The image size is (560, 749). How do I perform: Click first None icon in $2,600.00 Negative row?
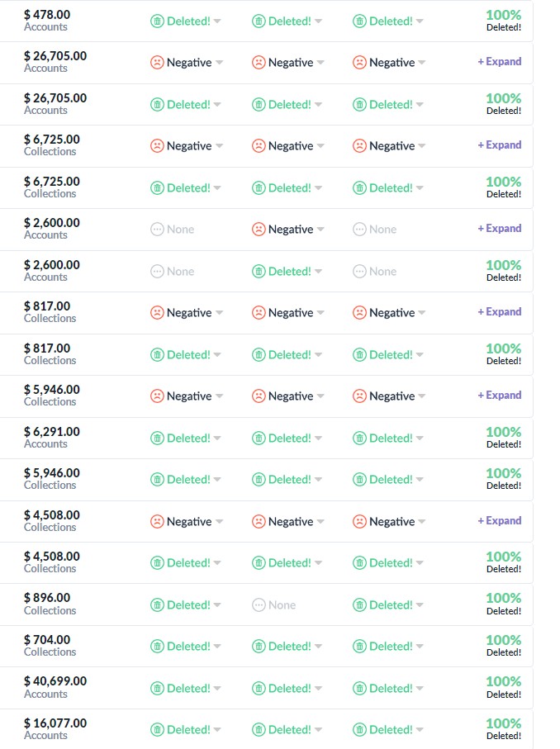(x=157, y=230)
